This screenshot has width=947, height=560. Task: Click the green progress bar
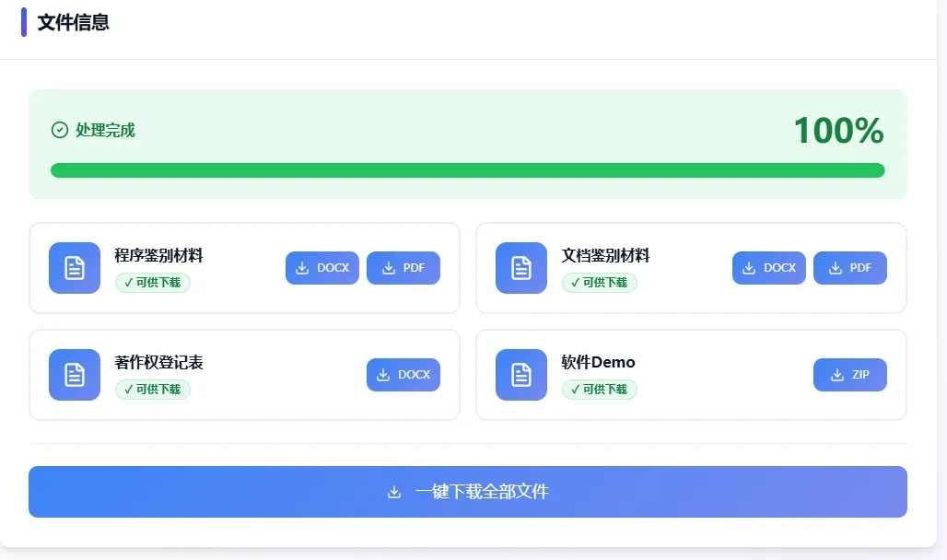[x=468, y=170]
